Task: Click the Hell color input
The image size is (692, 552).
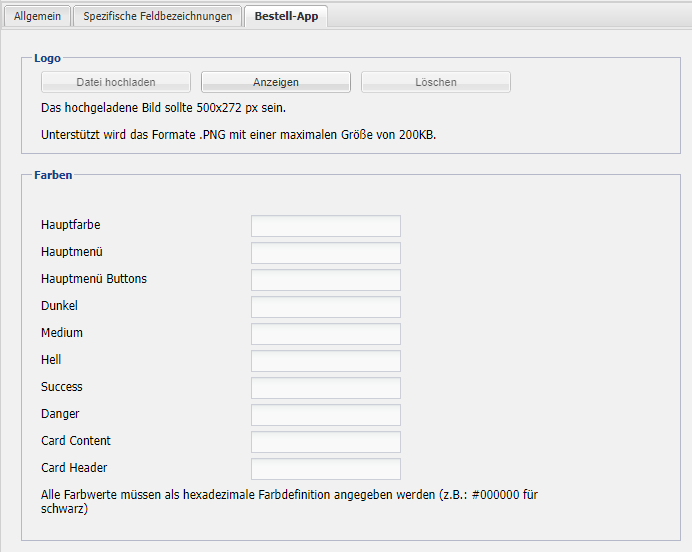Action: tap(325, 360)
